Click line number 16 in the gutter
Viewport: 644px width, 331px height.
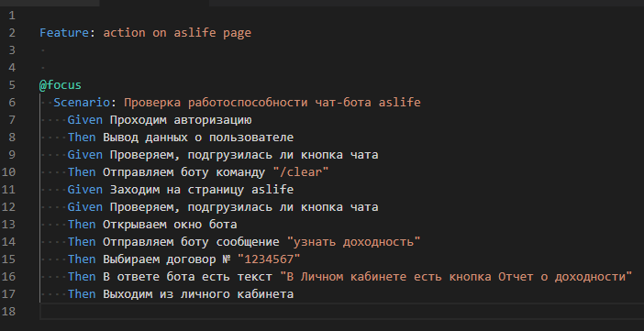click(8, 276)
